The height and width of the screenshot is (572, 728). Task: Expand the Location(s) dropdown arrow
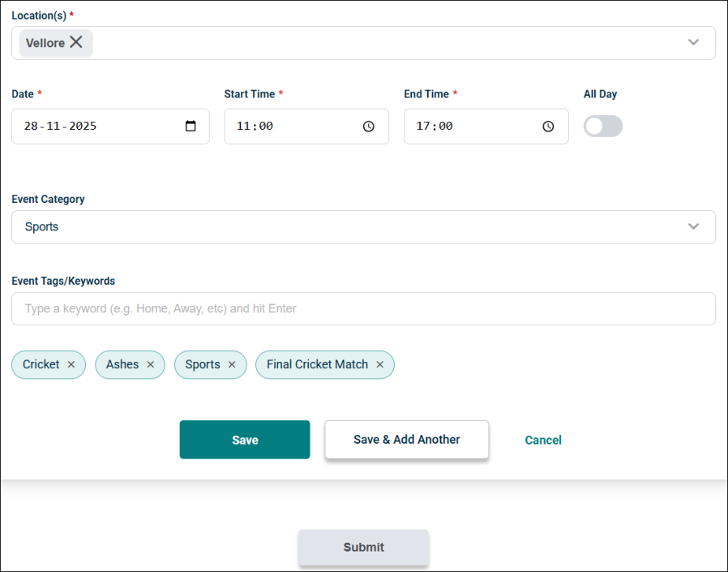click(x=693, y=42)
